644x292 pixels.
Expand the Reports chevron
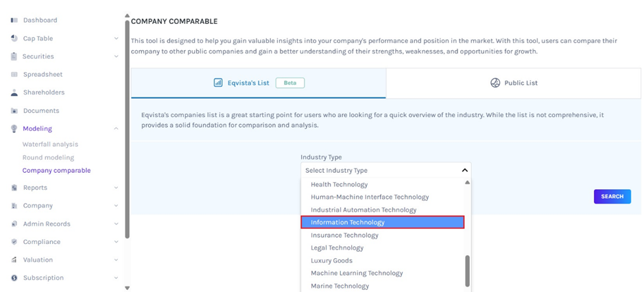pos(116,188)
